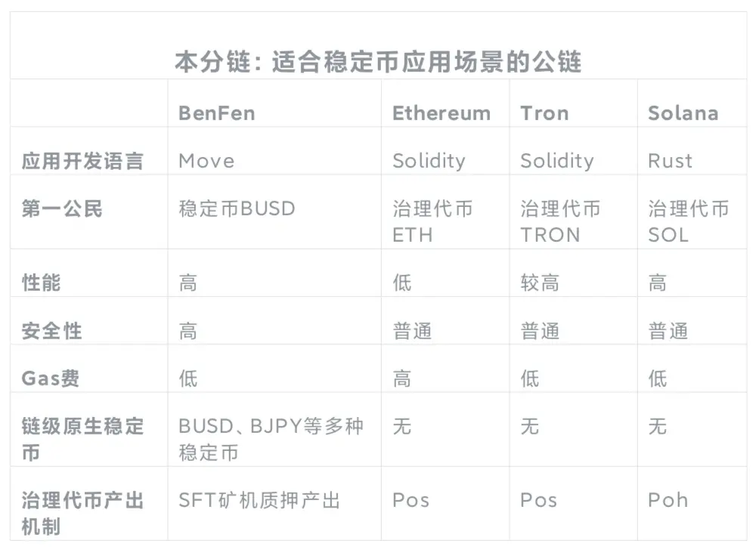
Task: Click the Move language cell
Action: coord(206,161)
